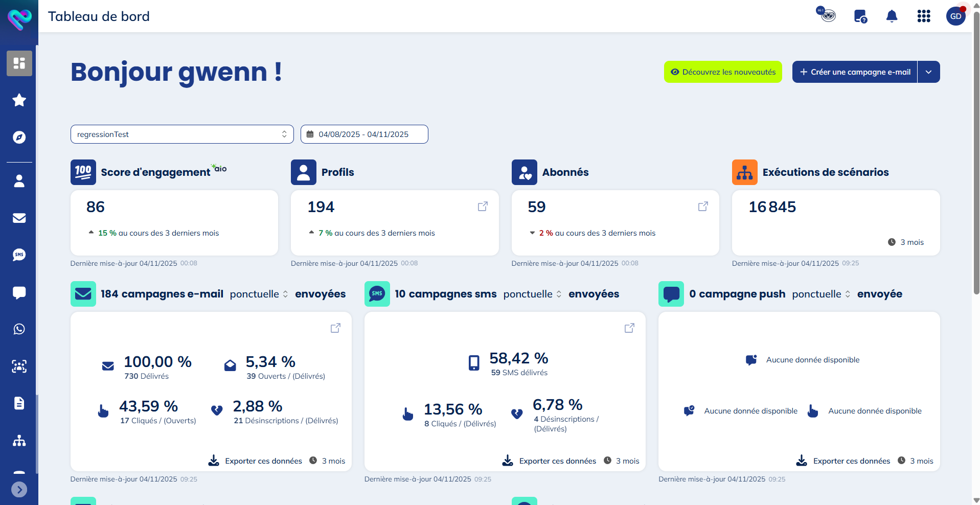Click Créer une campagne e-mail button
The width and height of the screenshot is (980, 505).
(855, 72)
